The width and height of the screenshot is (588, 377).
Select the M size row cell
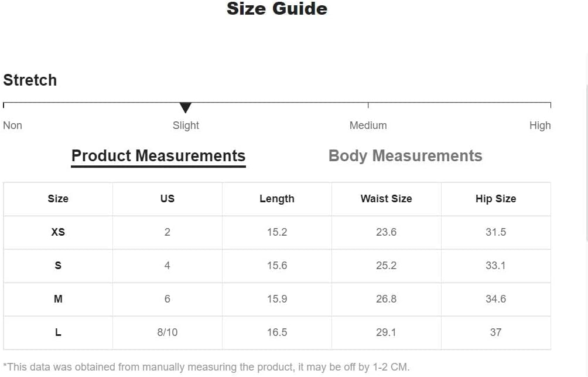click(x=58, y=299)
